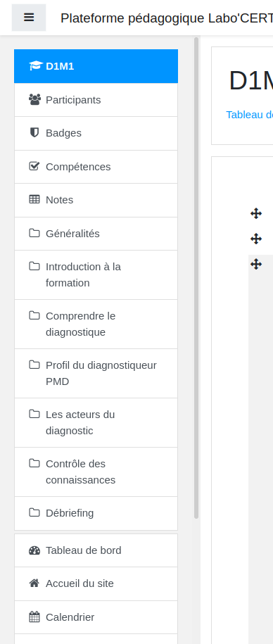This screenshot has width=273, height=644.
Task: Open the Débriefing section link
Action: tap(96, 513)
